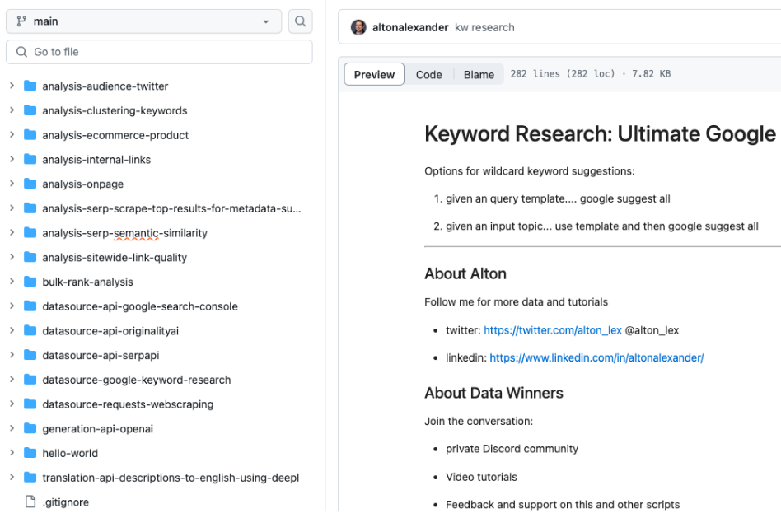Click the datasource-api-serpapi folder icon
The height and width of the screenshot is (532, 781).
(30, 355)
